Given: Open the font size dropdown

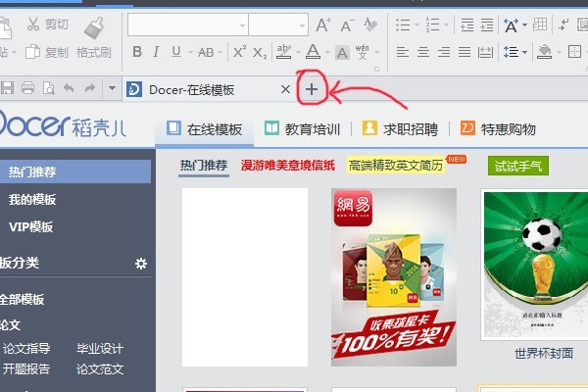Looking at the screenshot, I should 301,24.
